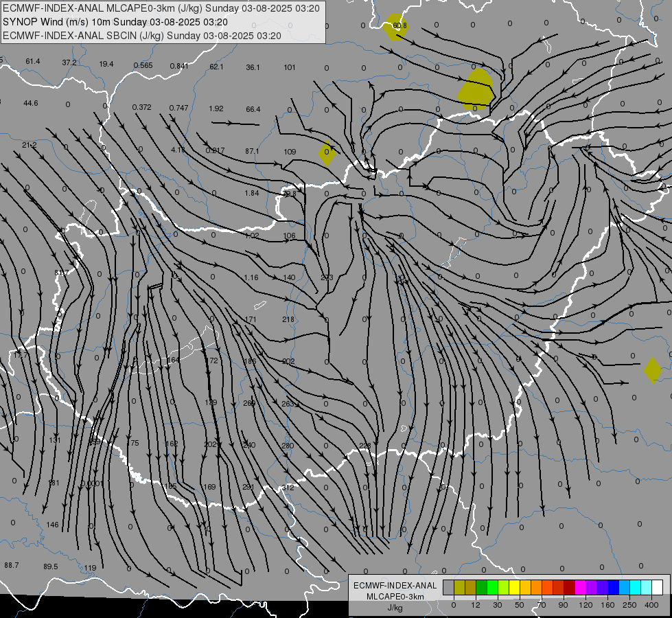Click the grid value 171
This screenshot has height=618, width=672.
point(251,319)
